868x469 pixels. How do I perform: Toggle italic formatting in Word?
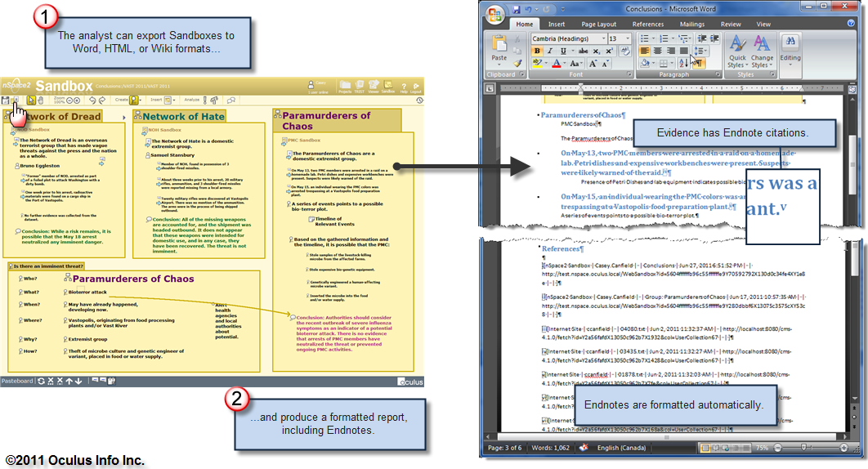[550, 51]
